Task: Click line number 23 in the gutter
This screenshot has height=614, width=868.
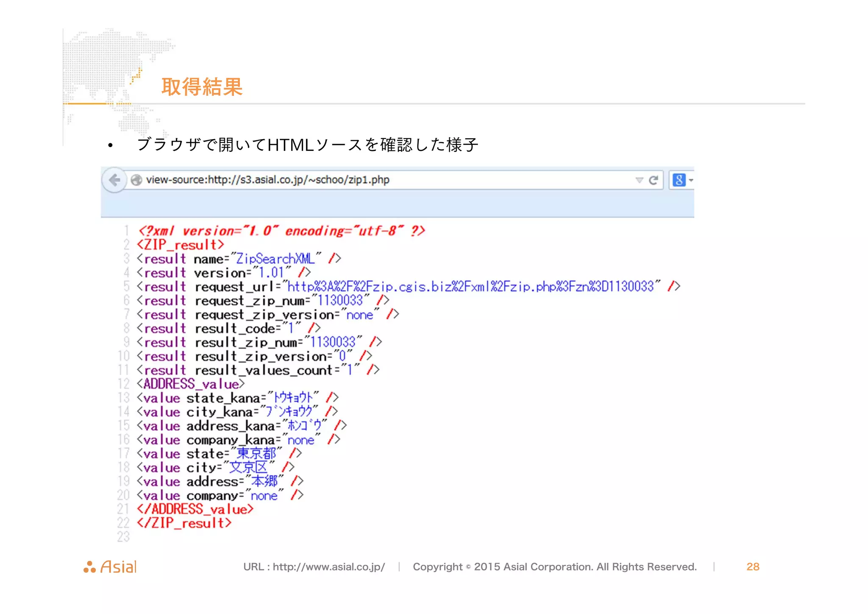Action: tap(123, 537)
